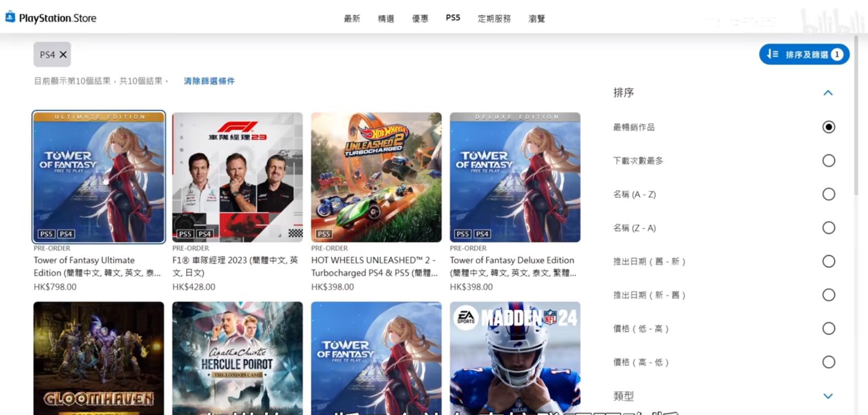Open Tower of Fantasy Deluxe Edition cover

tap(515, 177)
